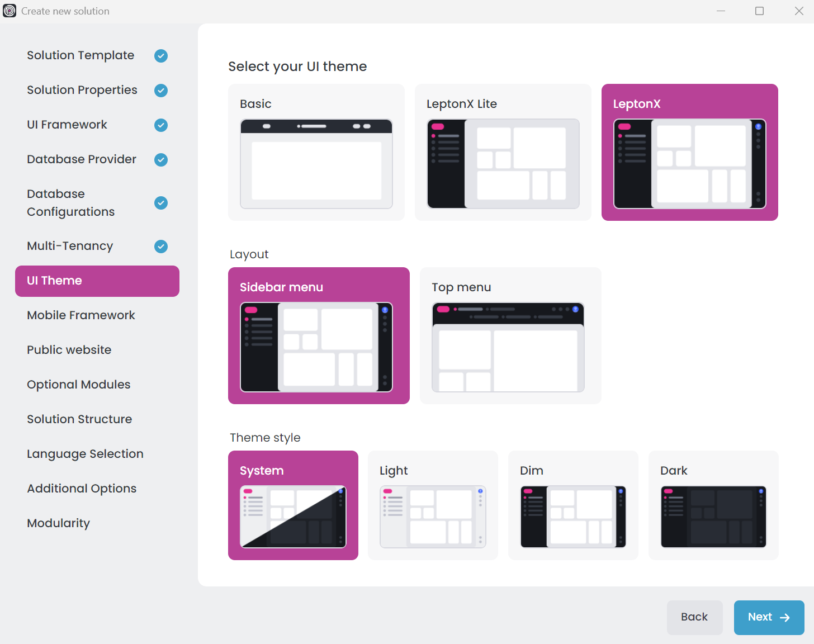Click the Back button
Screen dimensions: 814x644
pos(695,618)
